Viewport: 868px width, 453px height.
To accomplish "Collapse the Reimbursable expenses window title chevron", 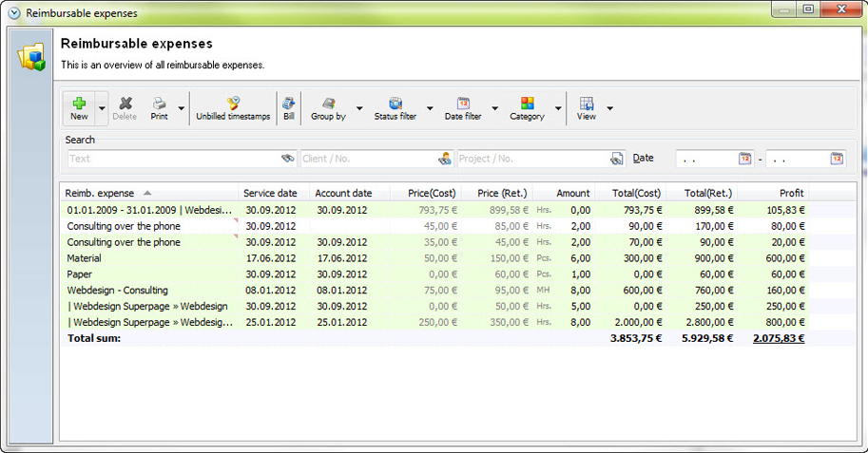I will [x=13, y=13].
